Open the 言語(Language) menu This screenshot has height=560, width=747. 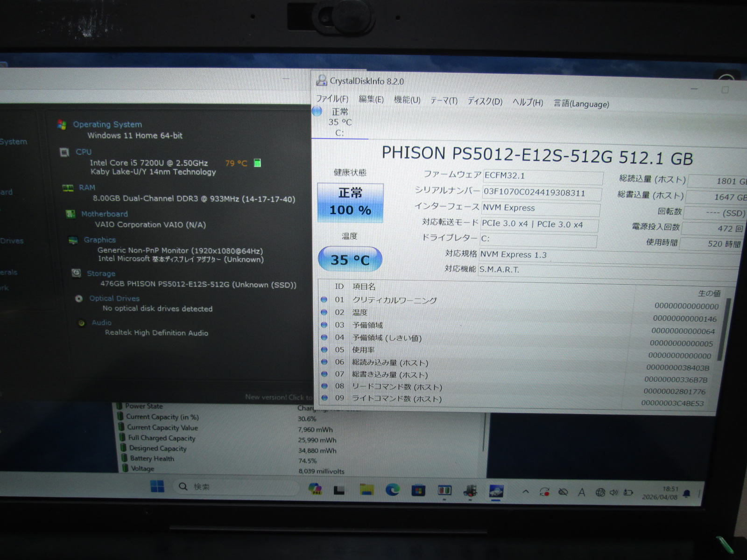tap(581, 104)
